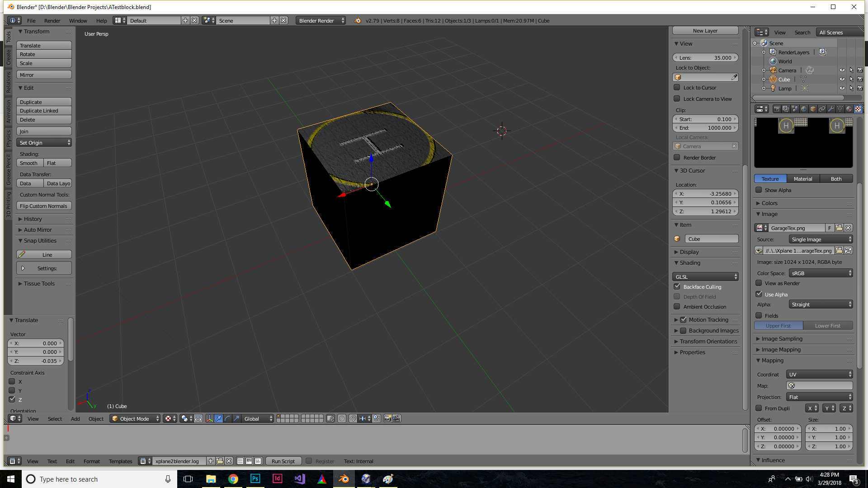Switch to the Material properties sphere icon
The image size is (868, 488).
coord(848,109)
